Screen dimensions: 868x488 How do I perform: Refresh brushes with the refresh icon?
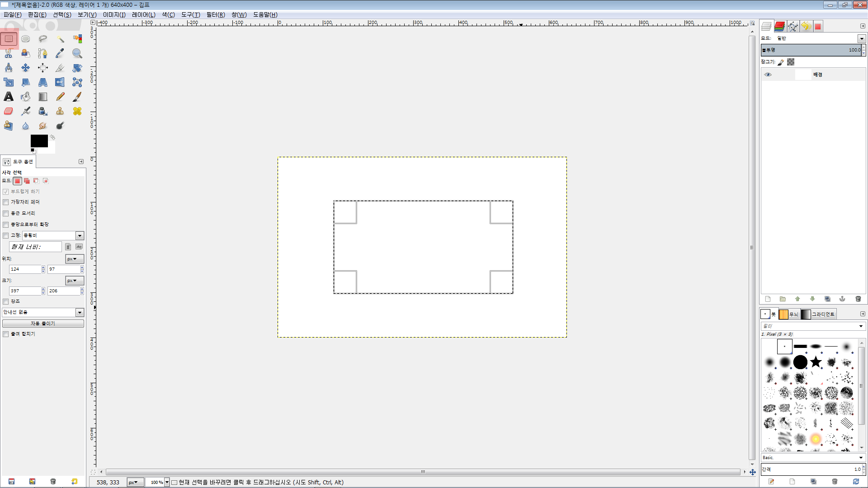[856, 482]
